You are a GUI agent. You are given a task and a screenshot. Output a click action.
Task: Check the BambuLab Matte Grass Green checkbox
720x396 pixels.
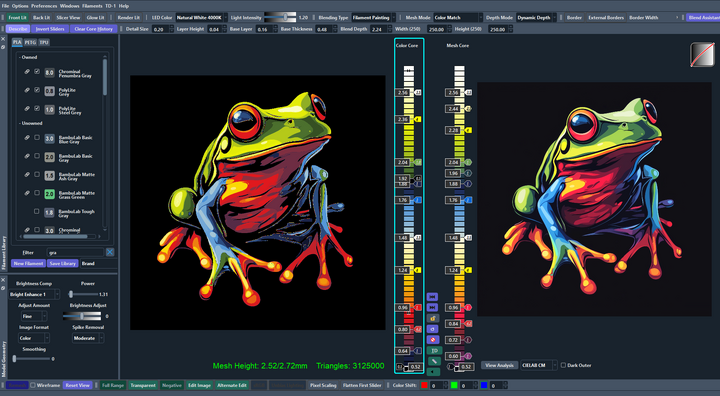click(37, 193)
